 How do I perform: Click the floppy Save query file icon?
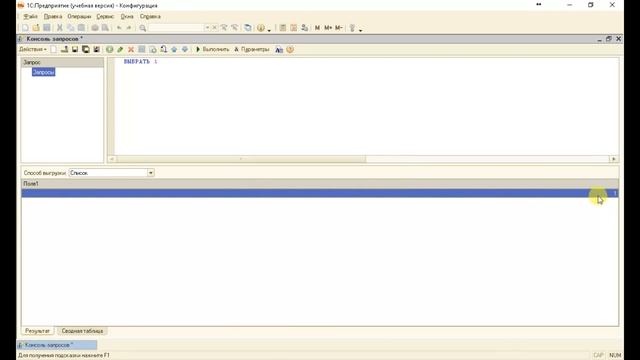tap(75, 49)
